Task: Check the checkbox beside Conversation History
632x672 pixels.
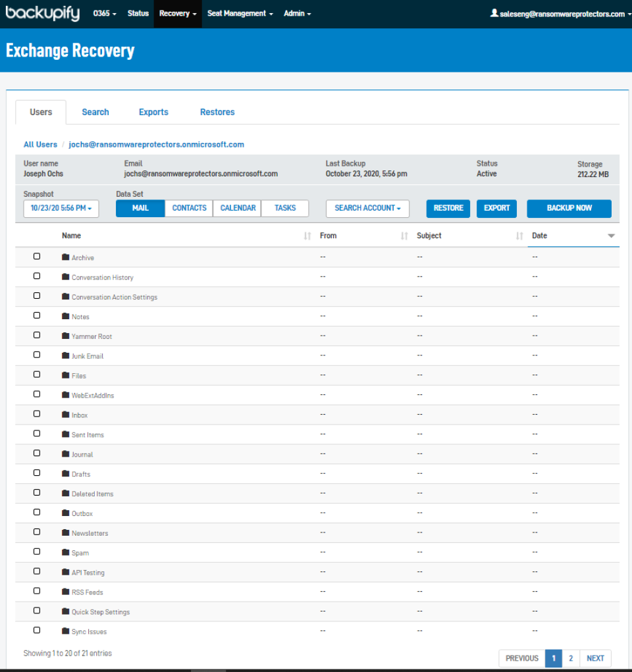Action: pos(36,276)
